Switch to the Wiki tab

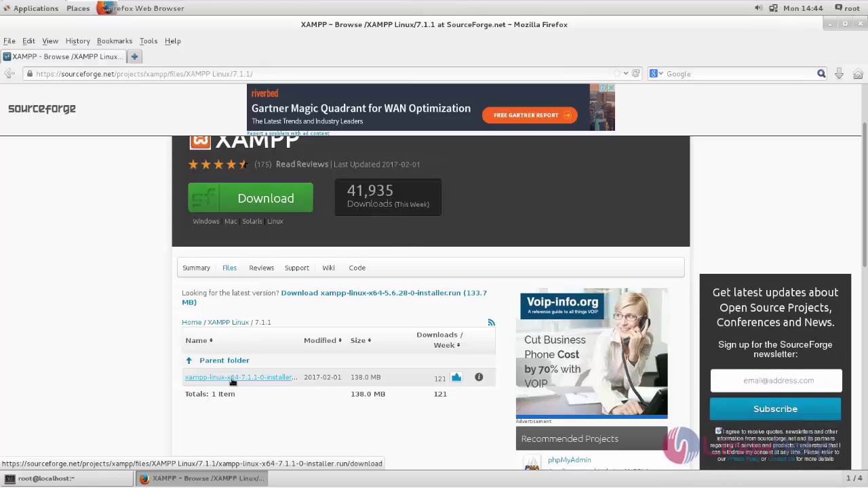point(328,268)
